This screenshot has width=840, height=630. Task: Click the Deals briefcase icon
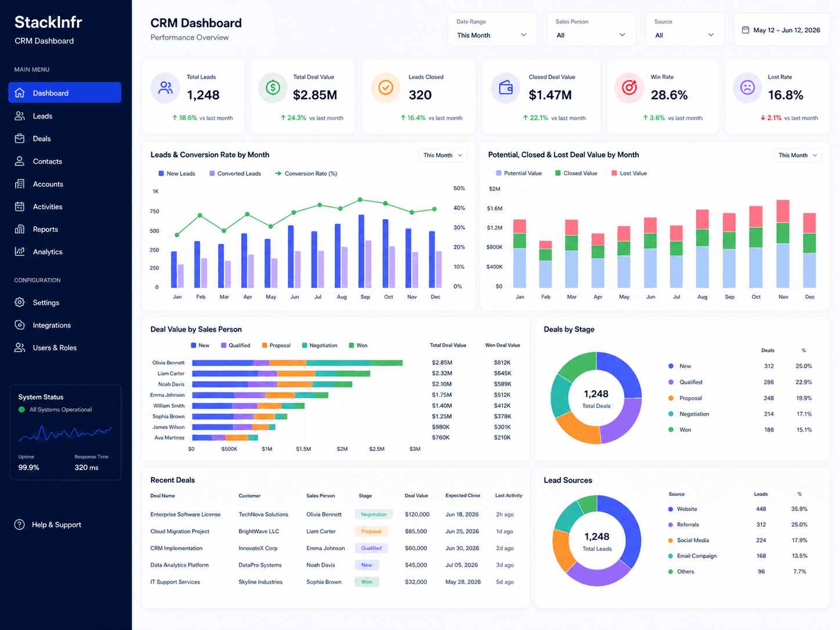(x=20, y=139)
